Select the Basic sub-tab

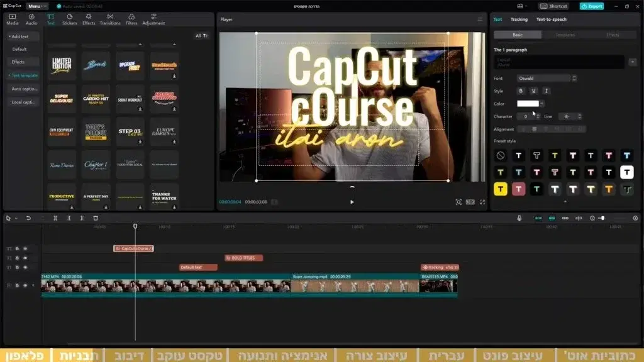pos(518,35)
